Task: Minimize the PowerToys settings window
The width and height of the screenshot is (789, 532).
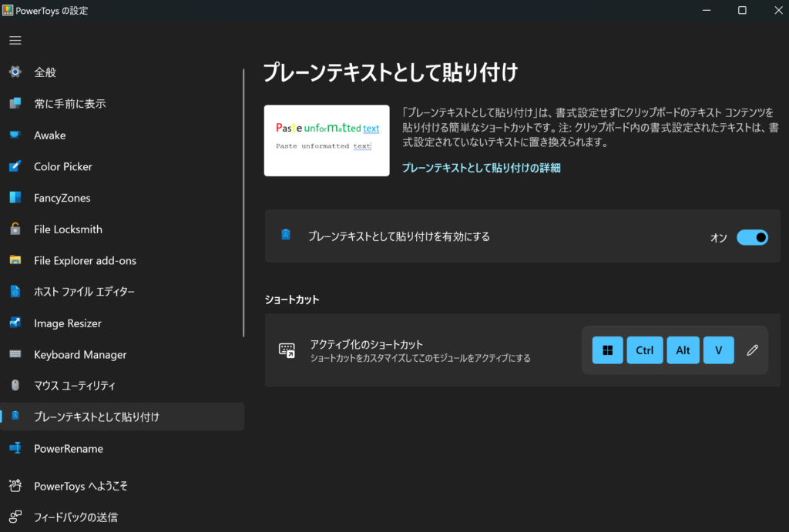Action: point(707,10)
